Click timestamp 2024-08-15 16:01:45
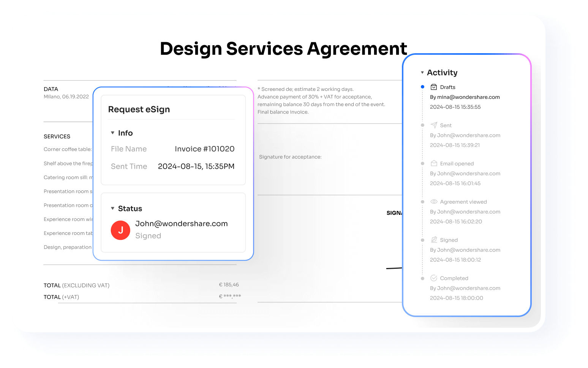588x368 pixels. [455, 184]
